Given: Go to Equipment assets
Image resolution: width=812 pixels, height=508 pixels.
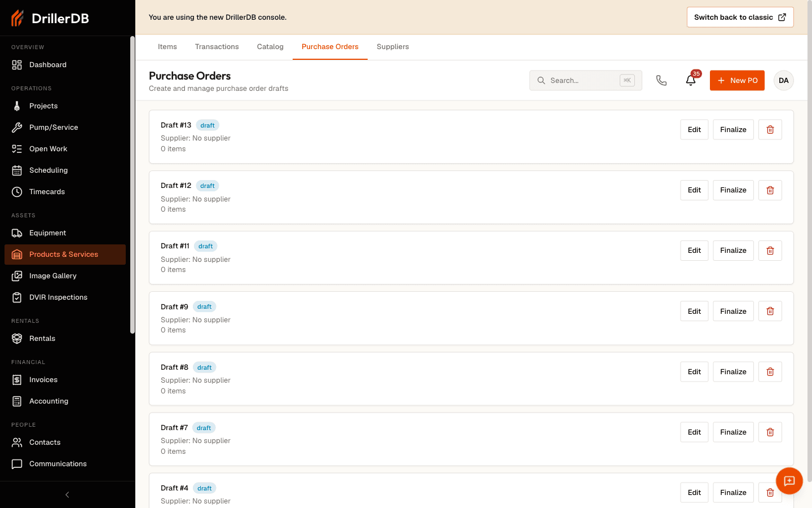Looking at the screenshot, I should coord(65,233).
